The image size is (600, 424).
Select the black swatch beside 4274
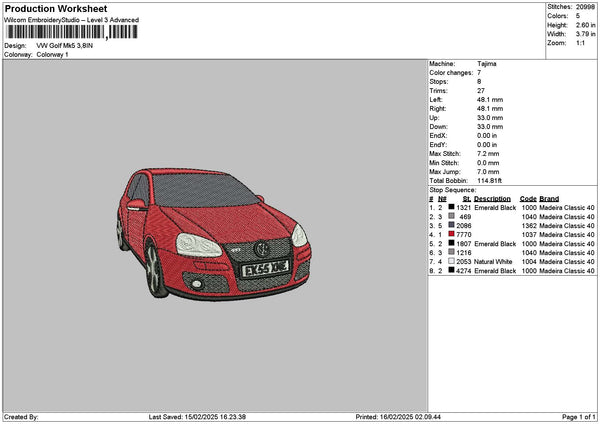(x=452, y=270)
